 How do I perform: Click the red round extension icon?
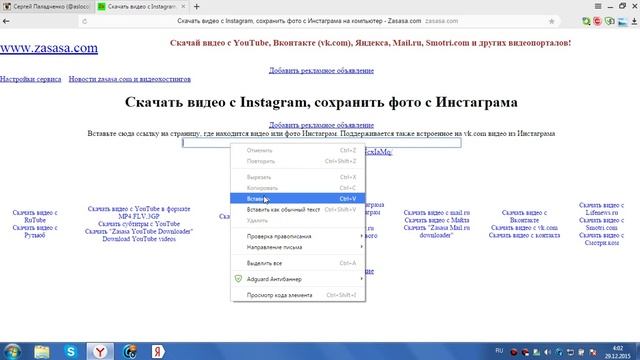pos(598,21)
